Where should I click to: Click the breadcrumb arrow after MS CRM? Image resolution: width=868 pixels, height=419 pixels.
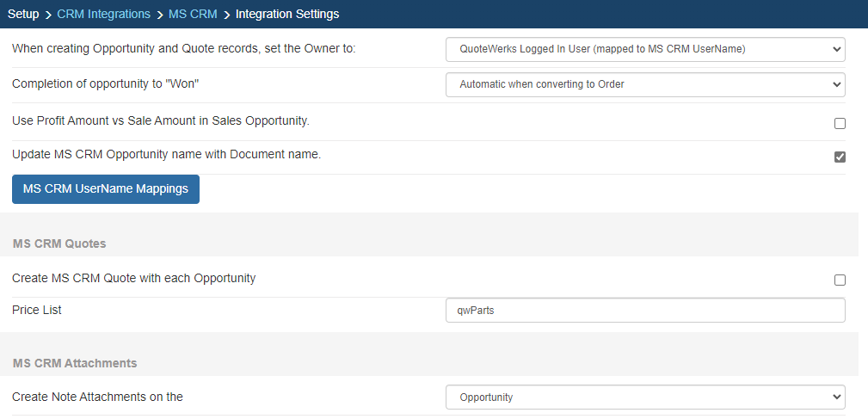click(x=226, y=15)
